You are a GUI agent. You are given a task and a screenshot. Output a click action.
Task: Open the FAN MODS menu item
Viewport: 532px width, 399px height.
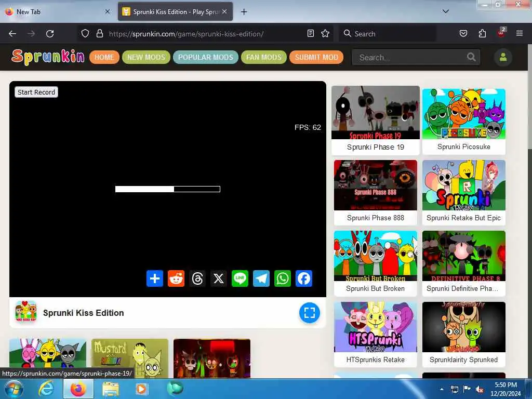pos(263,57)
